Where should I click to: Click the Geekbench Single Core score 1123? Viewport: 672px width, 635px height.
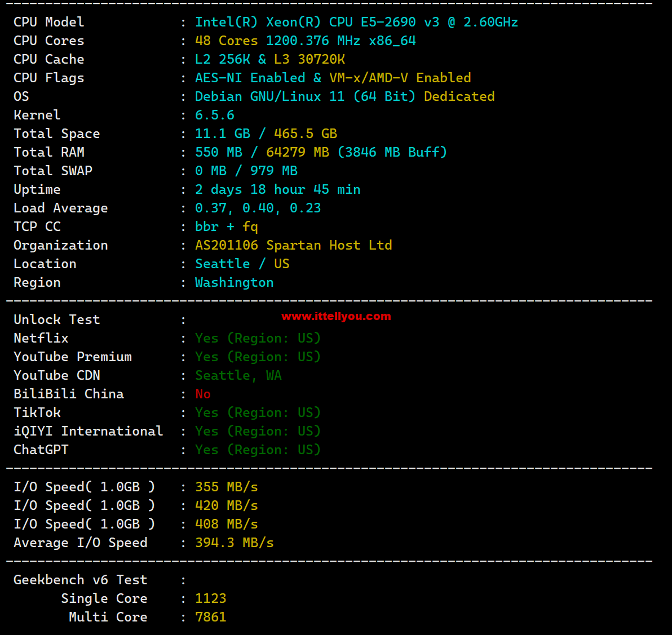210,598
